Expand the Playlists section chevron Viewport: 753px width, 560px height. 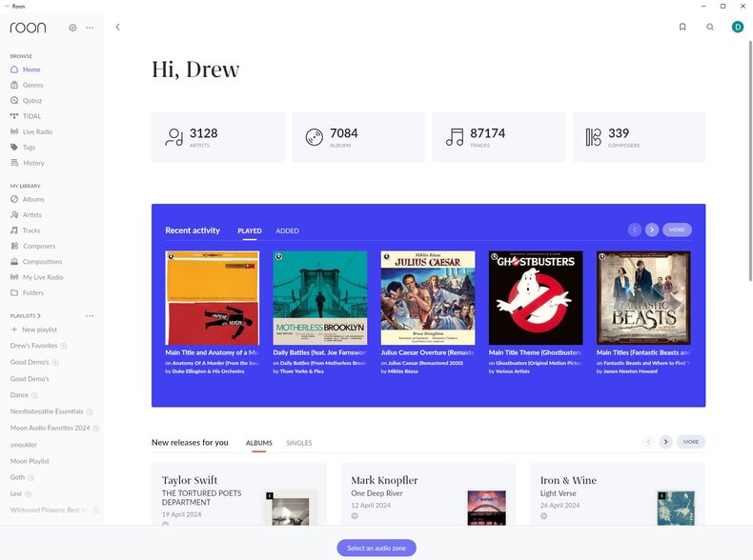tap(39, 315)
